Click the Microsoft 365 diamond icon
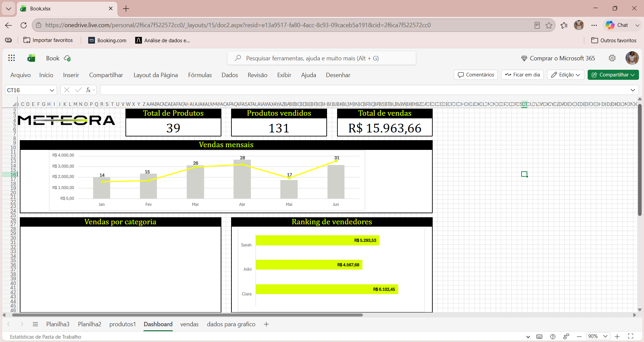This screenshot has width=644, height=342. coord(524,58)
